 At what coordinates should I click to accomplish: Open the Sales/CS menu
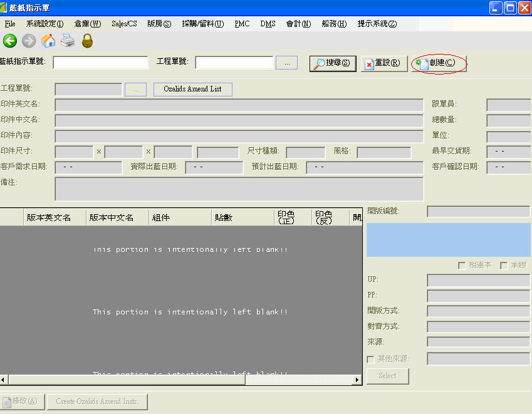pos(124,24)
